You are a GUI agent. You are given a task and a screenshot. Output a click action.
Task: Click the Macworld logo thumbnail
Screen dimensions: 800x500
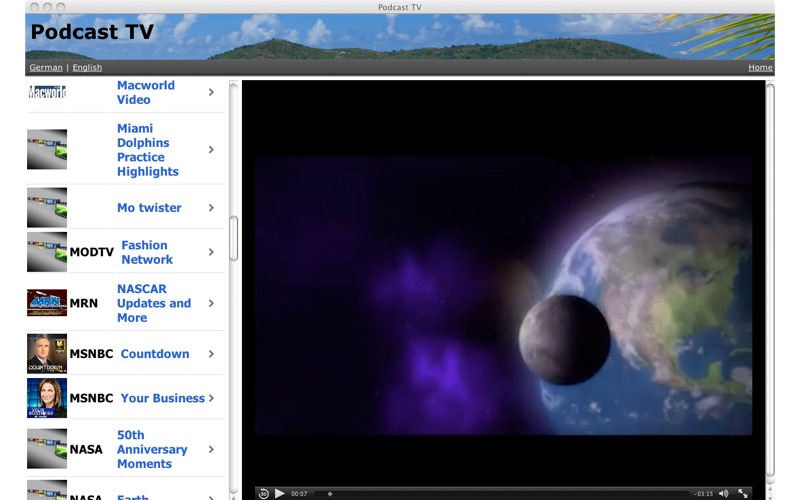click(47, 92)
